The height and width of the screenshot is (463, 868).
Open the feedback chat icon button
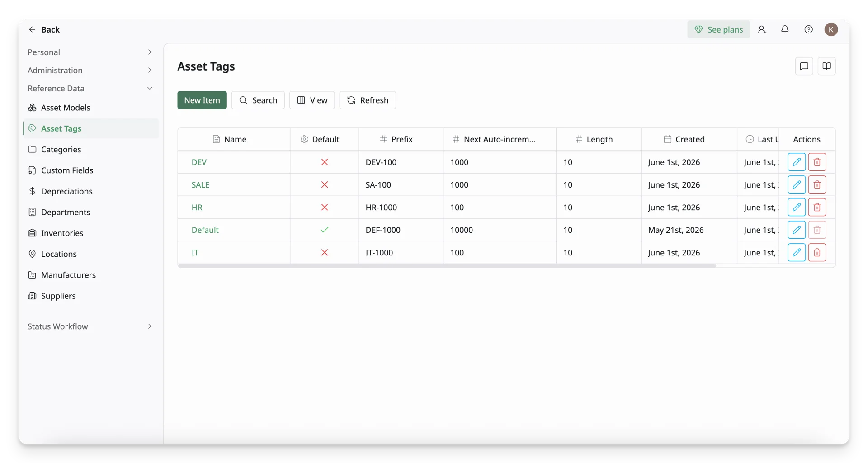[804, 66]
